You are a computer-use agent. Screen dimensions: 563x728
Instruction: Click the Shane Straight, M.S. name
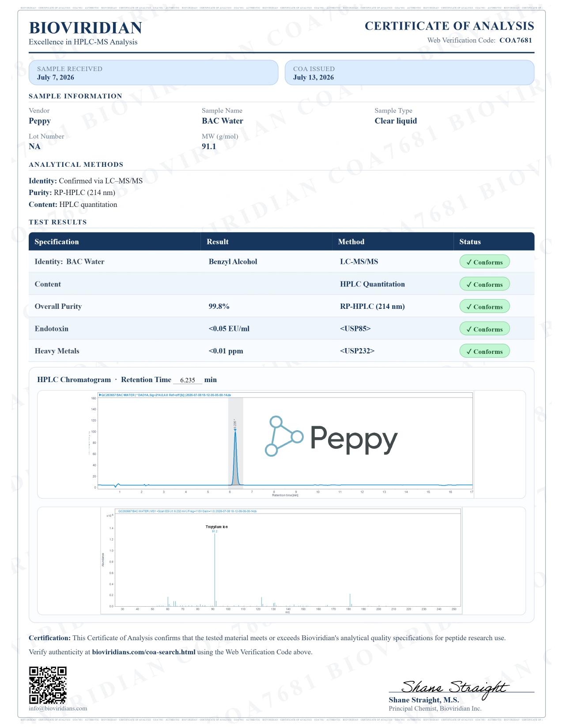pyautogui.click(x=424, y=700)
